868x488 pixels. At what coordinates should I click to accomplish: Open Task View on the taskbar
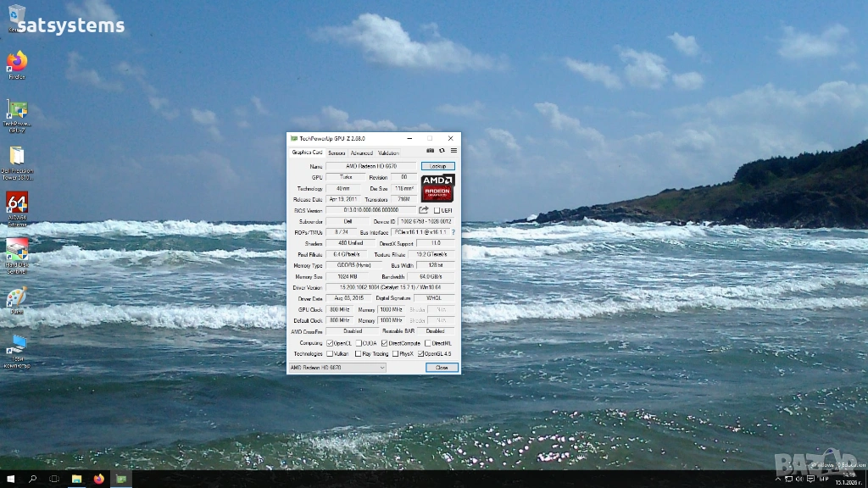tap(54, 479)
